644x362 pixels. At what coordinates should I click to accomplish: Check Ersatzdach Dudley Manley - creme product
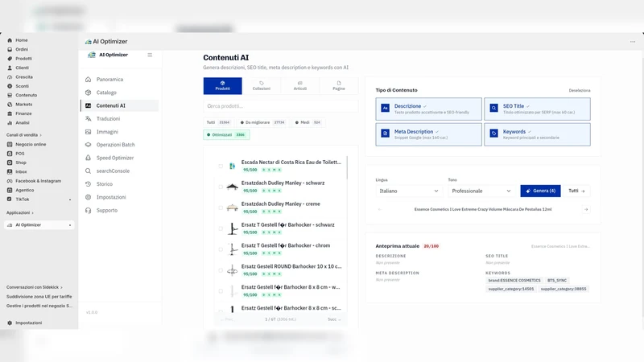tap(221, 208)
